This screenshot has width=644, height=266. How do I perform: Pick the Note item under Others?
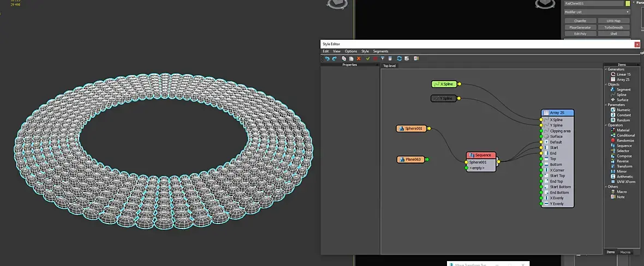coord(618,197)
